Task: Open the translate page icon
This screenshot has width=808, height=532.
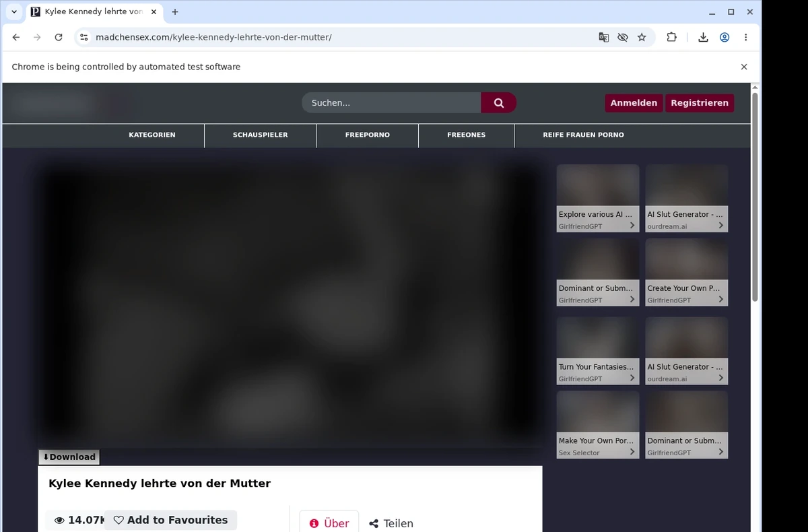Action: [x=604, y=38]
